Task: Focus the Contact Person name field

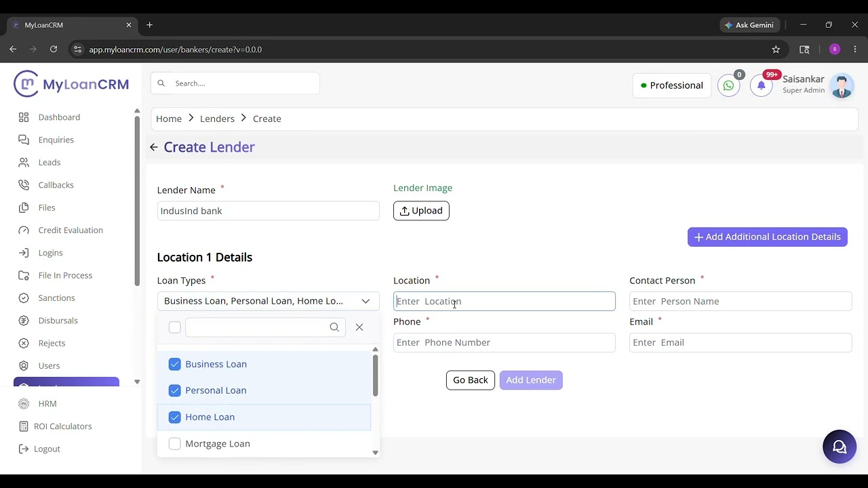Action: pyautogui.click(x=741, y=301)
